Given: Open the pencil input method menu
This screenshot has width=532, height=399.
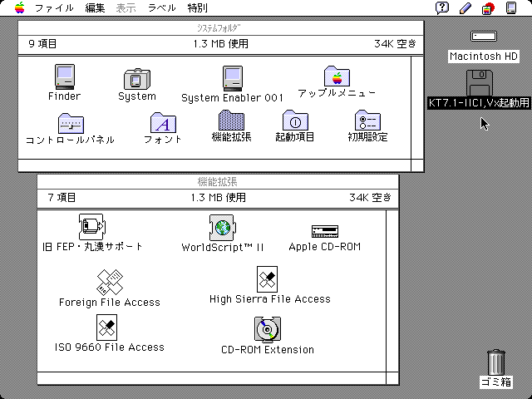Looking at the screenshot, I should pos(465,8).
